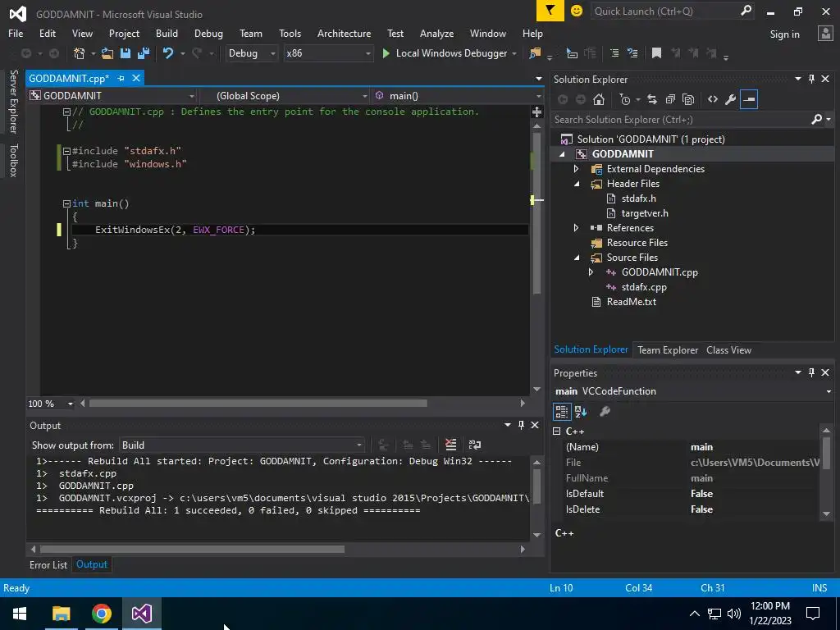Select targetver.h in Solution Explorer
This screenshot has height=630, width=840.
tap(645, 213)
